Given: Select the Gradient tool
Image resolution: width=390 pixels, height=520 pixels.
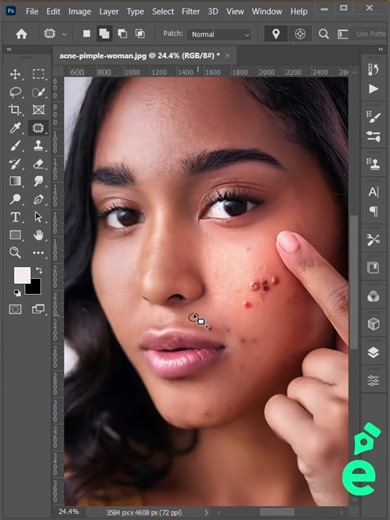Looking at the screenshot, I should click(x=15, y=181).
